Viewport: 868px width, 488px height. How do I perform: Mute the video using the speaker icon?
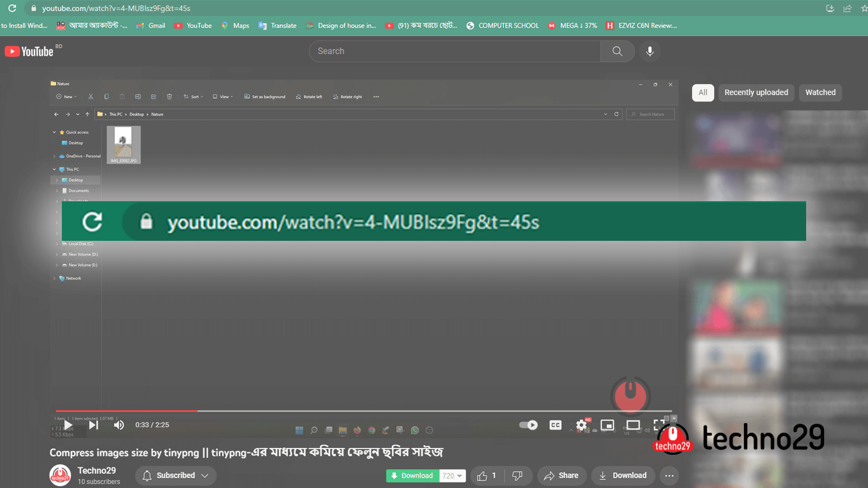[x=119, y=425]
